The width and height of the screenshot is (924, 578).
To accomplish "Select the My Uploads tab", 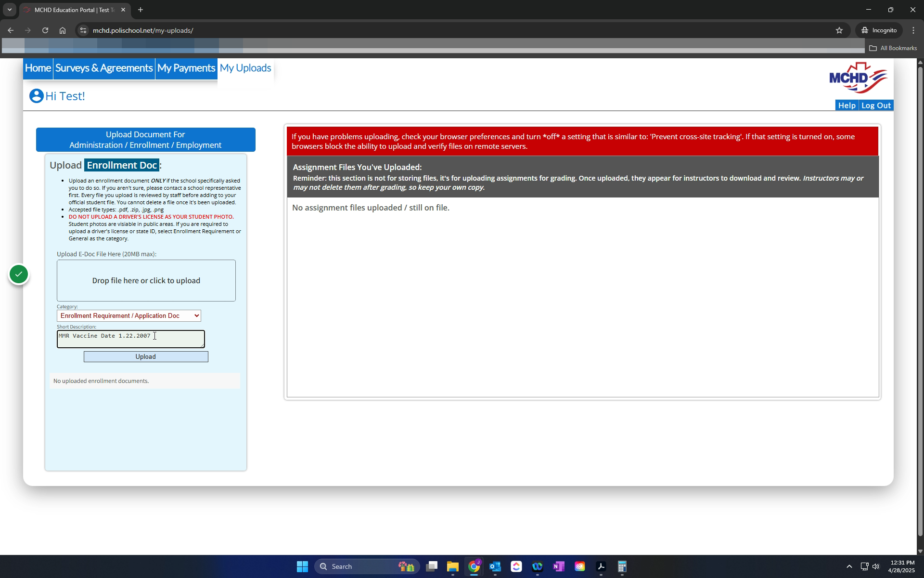I will click(x=245, y=68).
